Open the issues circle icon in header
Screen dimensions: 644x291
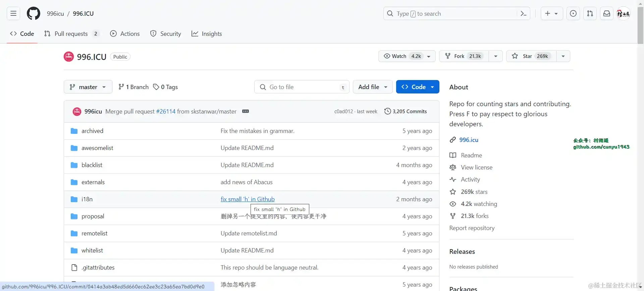573,13
